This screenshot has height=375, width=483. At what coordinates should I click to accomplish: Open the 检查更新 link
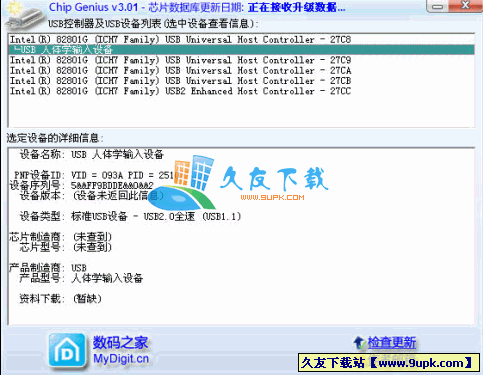[x=392, y=343]
